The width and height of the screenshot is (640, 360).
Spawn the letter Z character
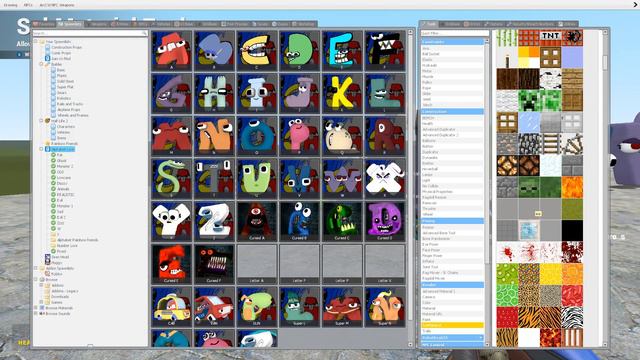pyautogui.click(x=214, y=221)
